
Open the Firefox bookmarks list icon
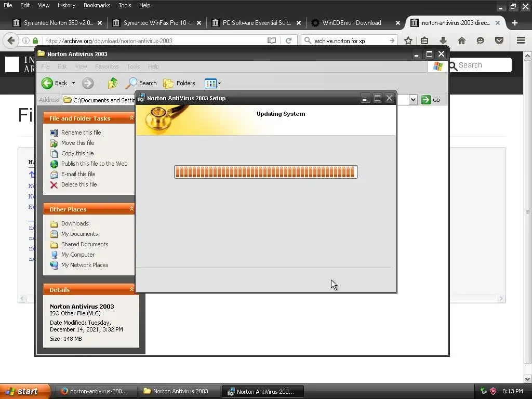[x=424, y=41]
